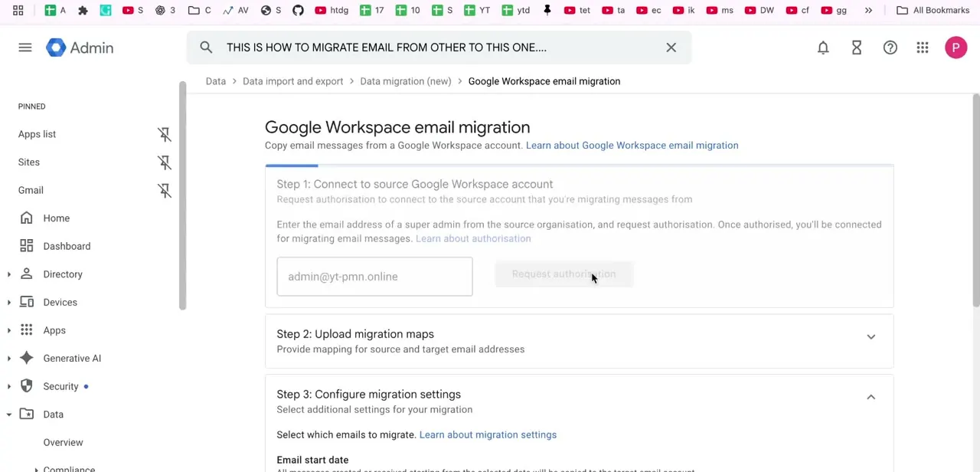Open the Google apps grid

click(923, 48)
